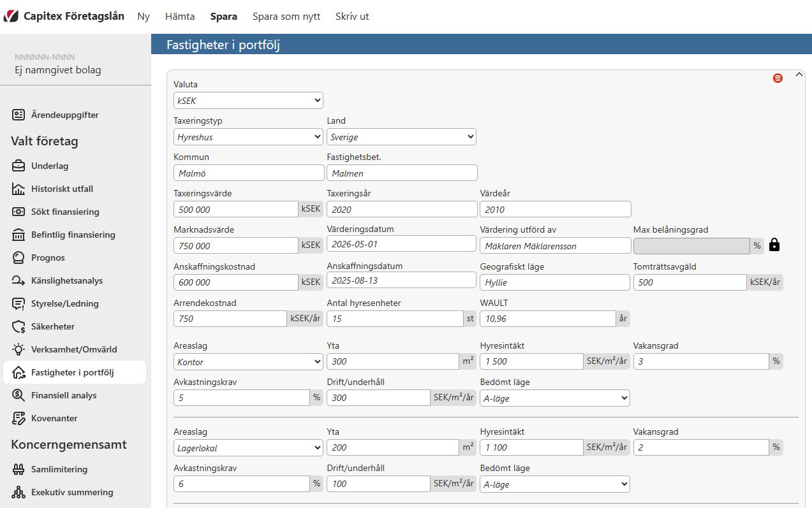Open Bedömt läge dropdown in Lagerlokal section

point(554,484)
